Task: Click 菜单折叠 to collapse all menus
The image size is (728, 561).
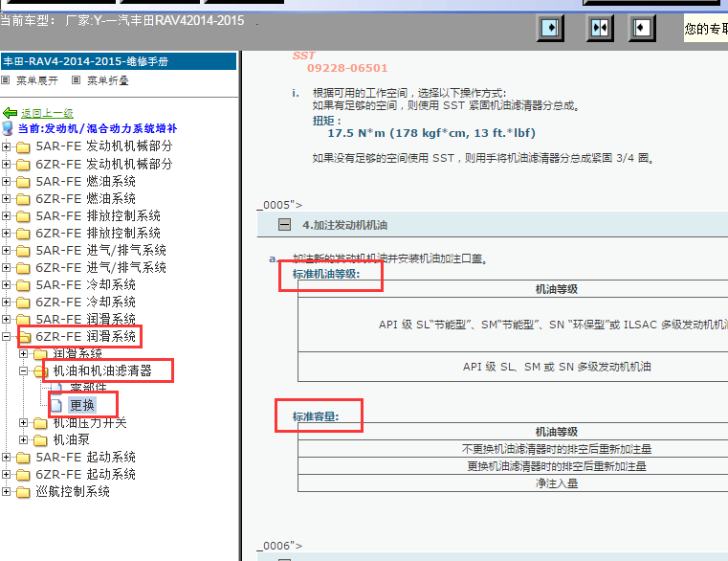Action: coord(108,80)
